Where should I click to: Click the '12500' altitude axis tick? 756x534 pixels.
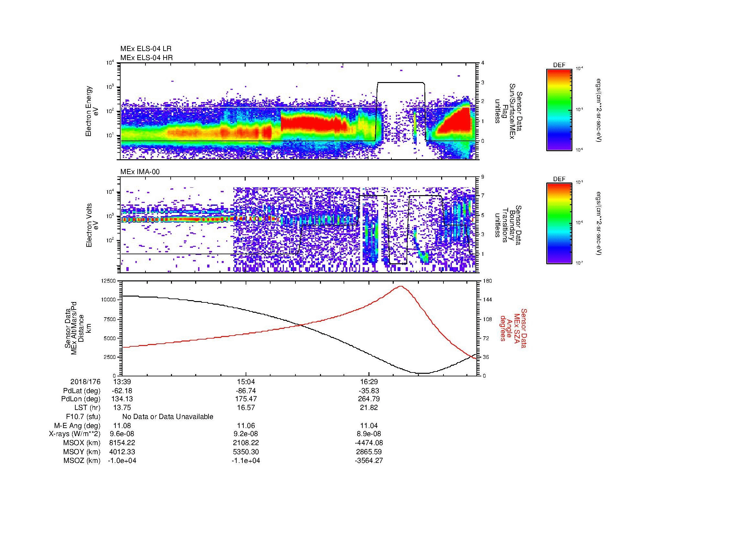pyautogui.click(x=109, y=281)
